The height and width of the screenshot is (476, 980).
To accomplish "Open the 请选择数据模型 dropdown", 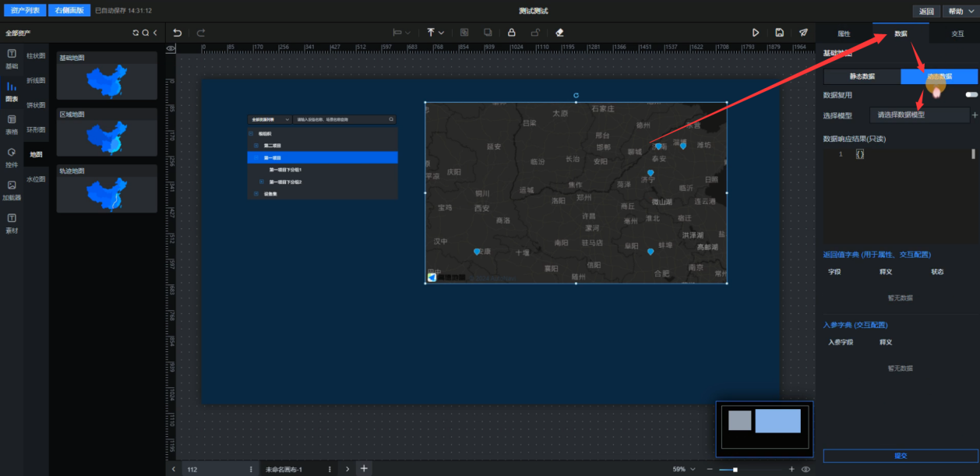I will [x=918, y=115].
